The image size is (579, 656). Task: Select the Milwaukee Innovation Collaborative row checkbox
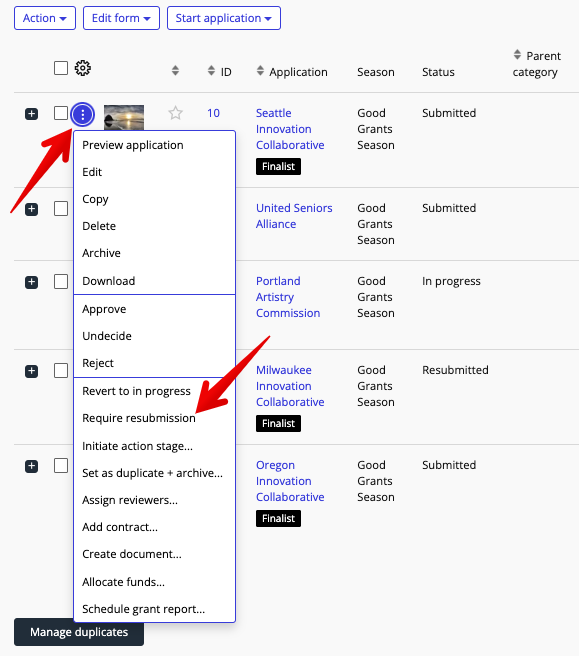tap(61, 370)
